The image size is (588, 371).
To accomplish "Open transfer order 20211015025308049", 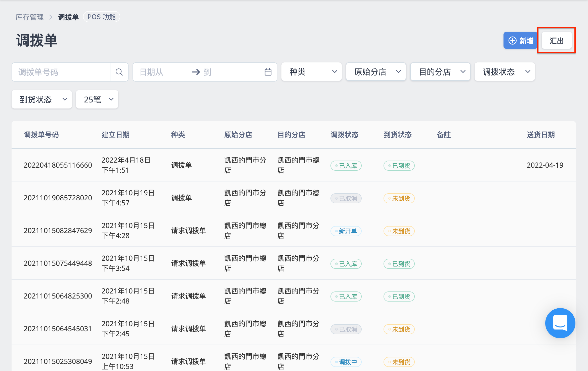I will click(58, 361).
